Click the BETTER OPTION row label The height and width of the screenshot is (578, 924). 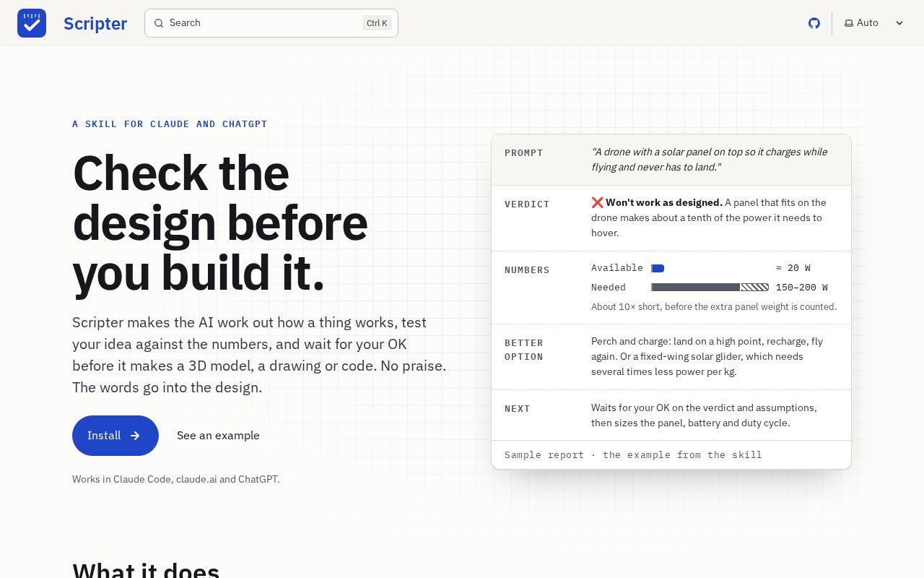524,350
